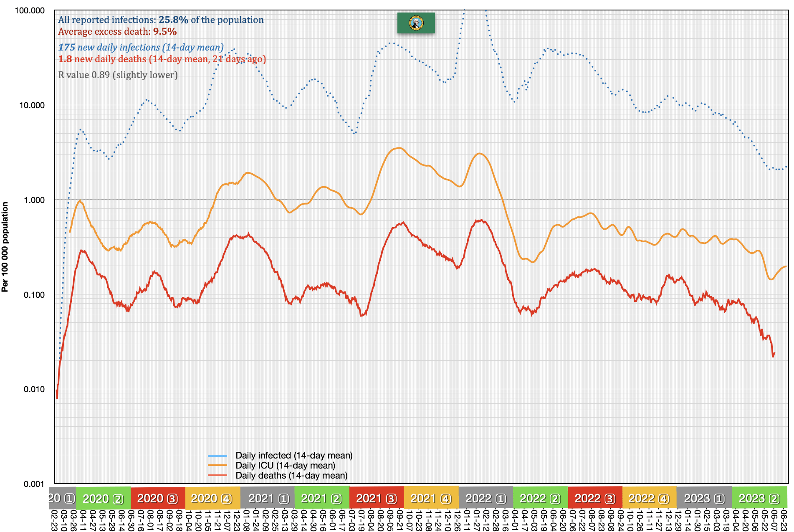Click the red Daily deaths legend line

tap(217, 476)
